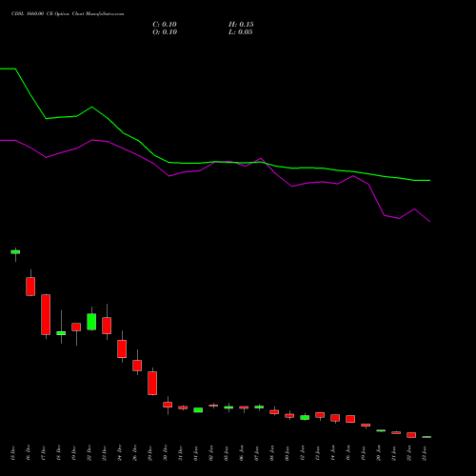Select the open value "O: 0.10"
The width and height of the screenshot is (476, 476).
point(165,32)
